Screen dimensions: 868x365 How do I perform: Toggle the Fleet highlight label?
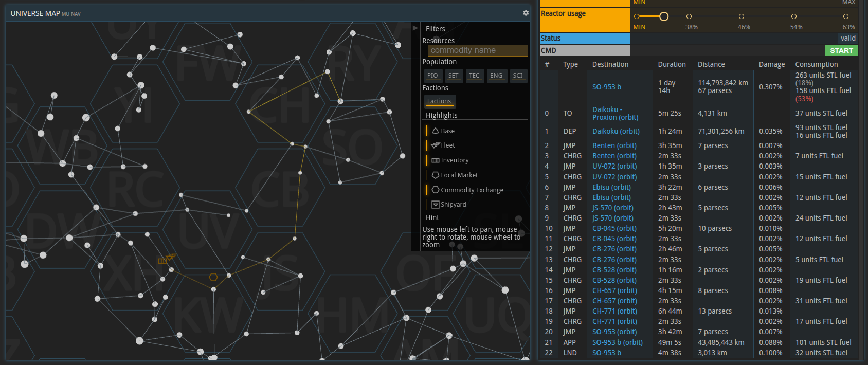(x=448, y=145)
